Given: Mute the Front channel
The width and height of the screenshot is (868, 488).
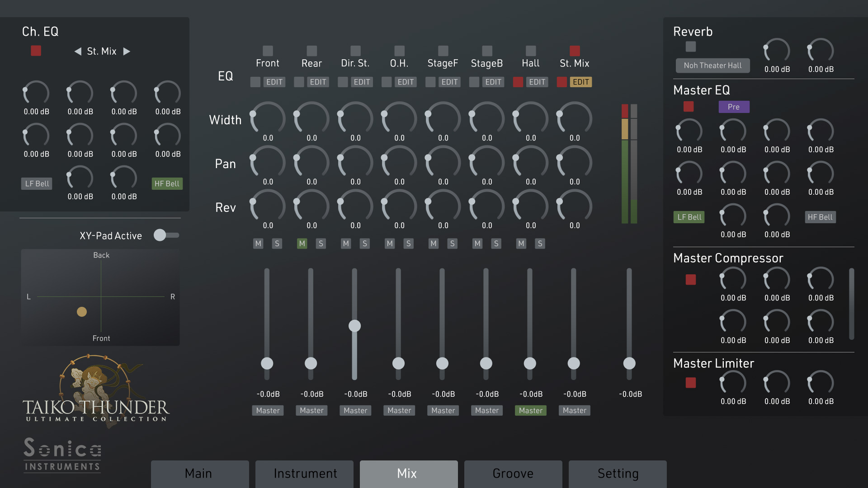Looking at the screenshot, I should coord(258,244).
